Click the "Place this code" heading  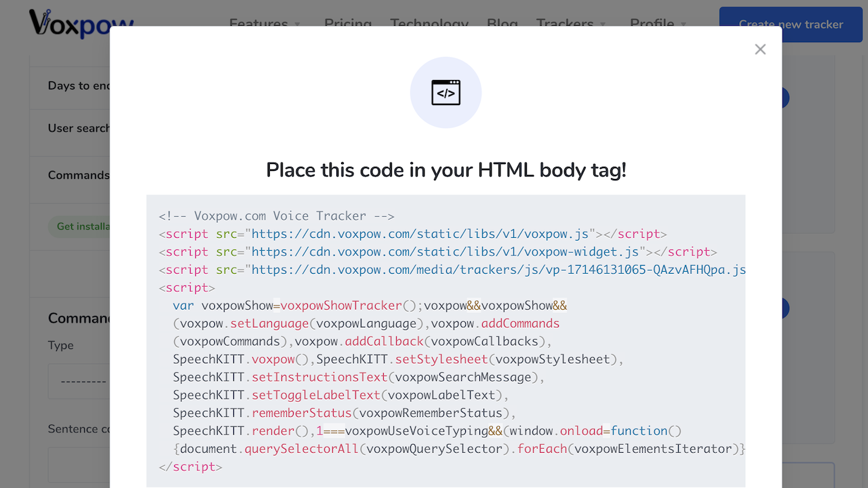446,170
